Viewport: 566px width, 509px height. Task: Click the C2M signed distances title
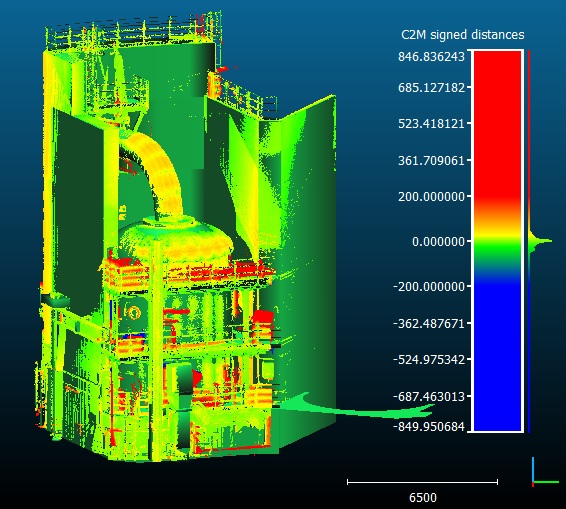click(x=462, y=35)
